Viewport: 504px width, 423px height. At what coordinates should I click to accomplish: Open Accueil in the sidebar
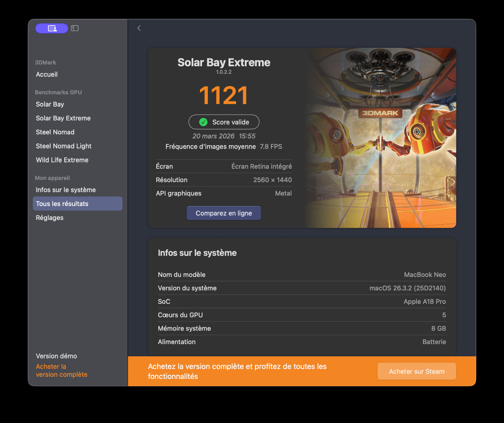[47, 74]
